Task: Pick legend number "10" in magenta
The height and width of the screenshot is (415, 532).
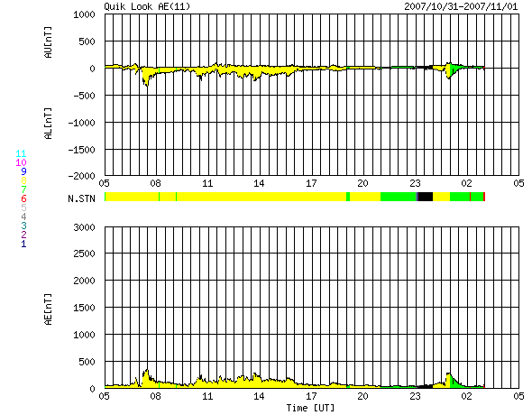Action: (21, 162)
